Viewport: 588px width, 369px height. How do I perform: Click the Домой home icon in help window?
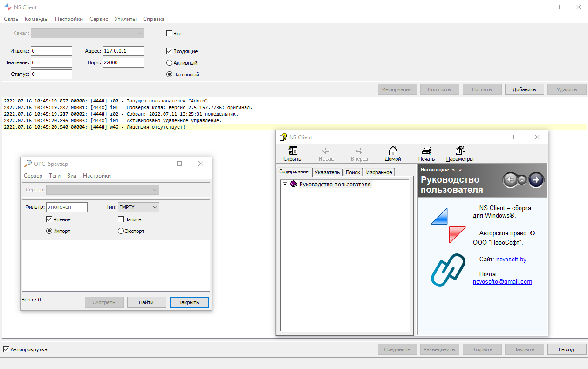click(x=393, y=150)
